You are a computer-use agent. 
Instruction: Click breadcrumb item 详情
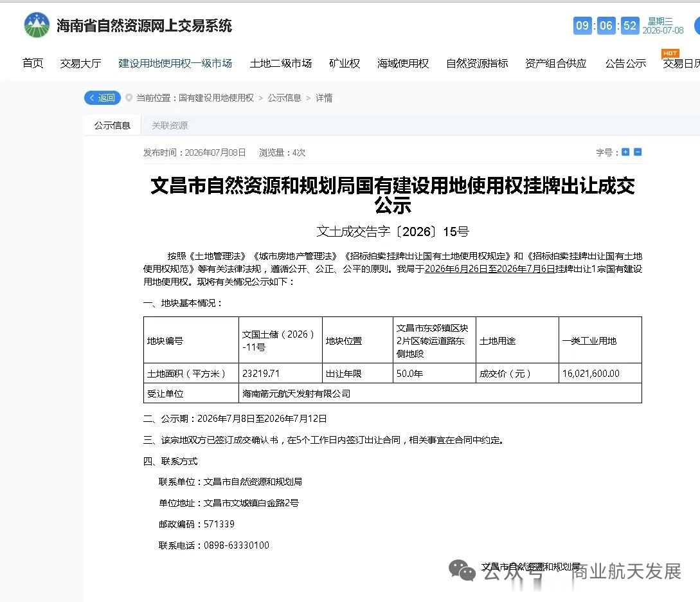pyautogui.click(x=324, y=98)
